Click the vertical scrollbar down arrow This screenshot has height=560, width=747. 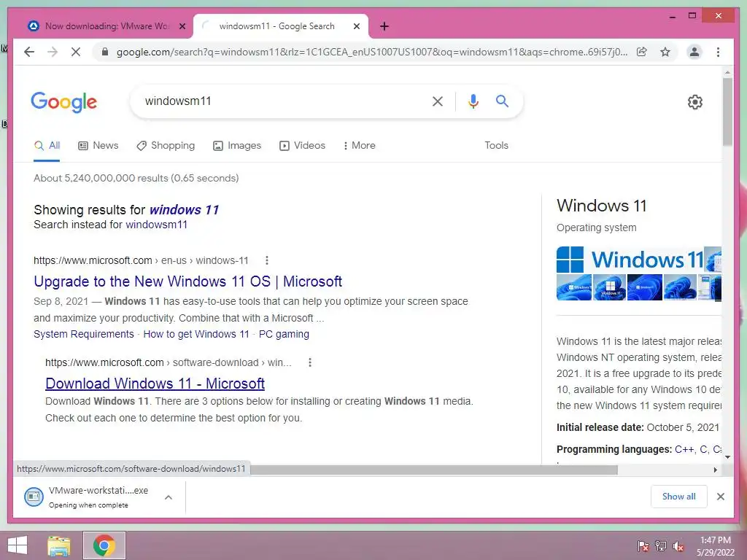point(727,457)
